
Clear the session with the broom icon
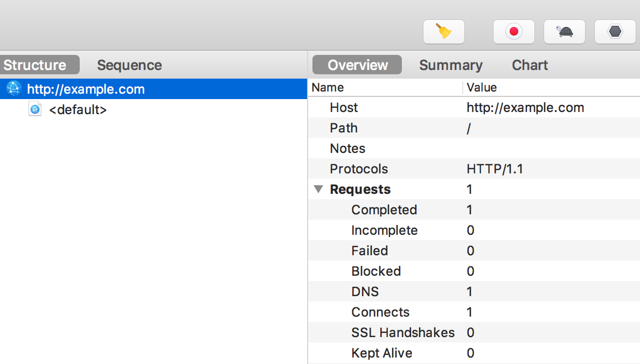pyautogui.click(x=443, y=32)
